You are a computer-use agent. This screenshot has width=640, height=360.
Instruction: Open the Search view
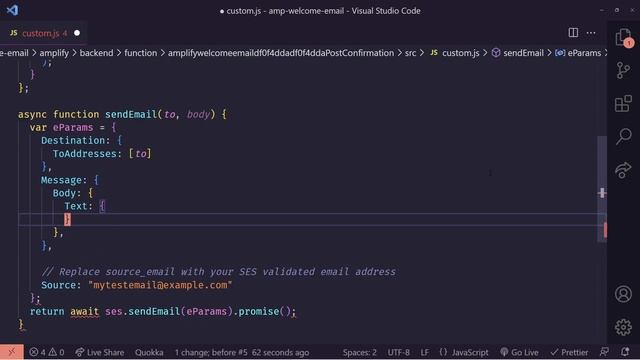pos(623,136)
